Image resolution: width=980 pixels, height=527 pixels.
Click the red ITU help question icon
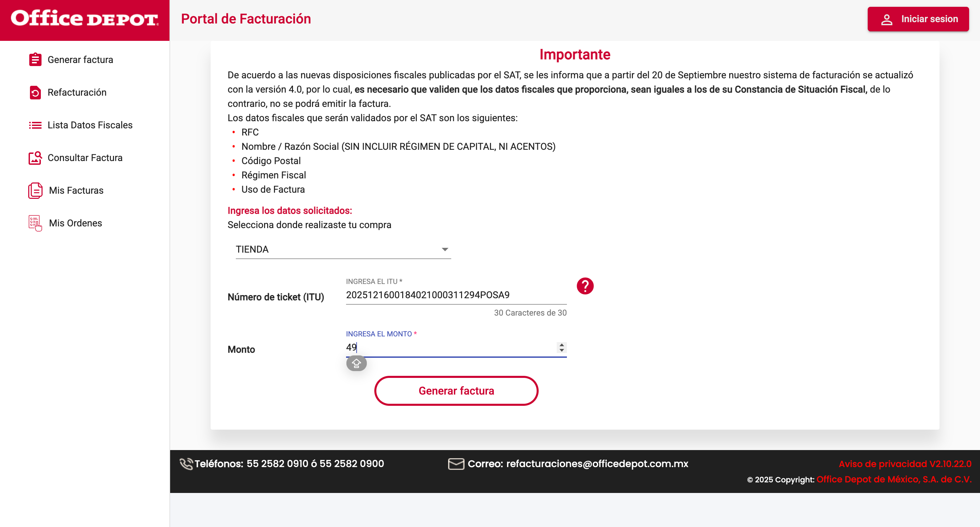click(x=585, y=286)
